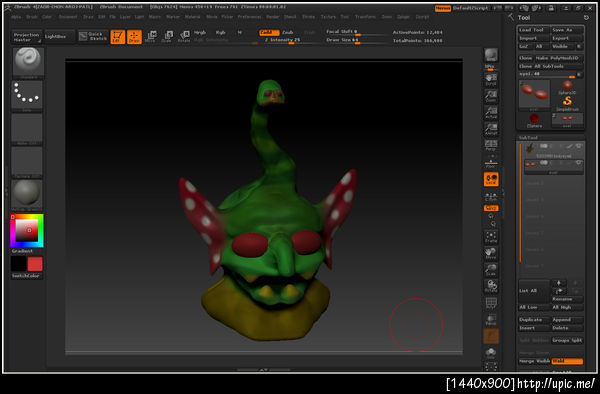Click the Frame icon in right shelf
This screenshot has height=394, width=600.
point(491,237)
